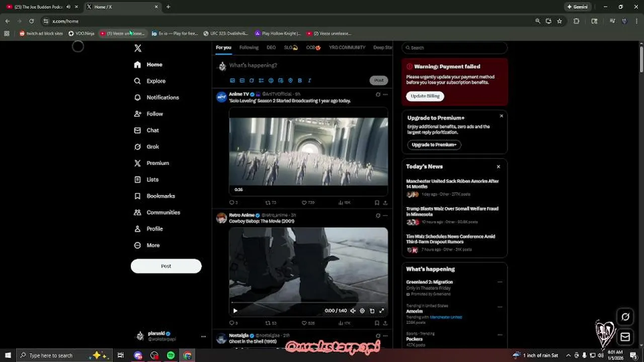
Task: Open more options on Nostalgia post
Action: point(385,335)
